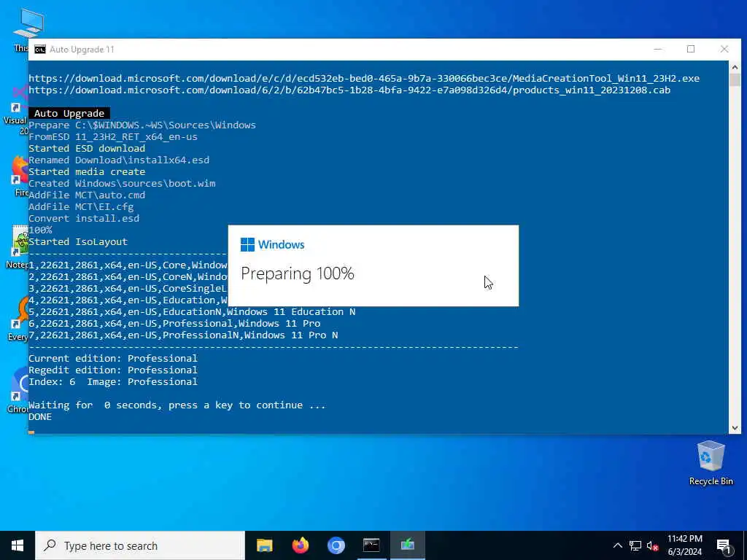Image resolution: width=747 pixels, height=560 pixels.
Task: Click the Renamed Download\installx64.esd line
Action: [x=119, y=160]
